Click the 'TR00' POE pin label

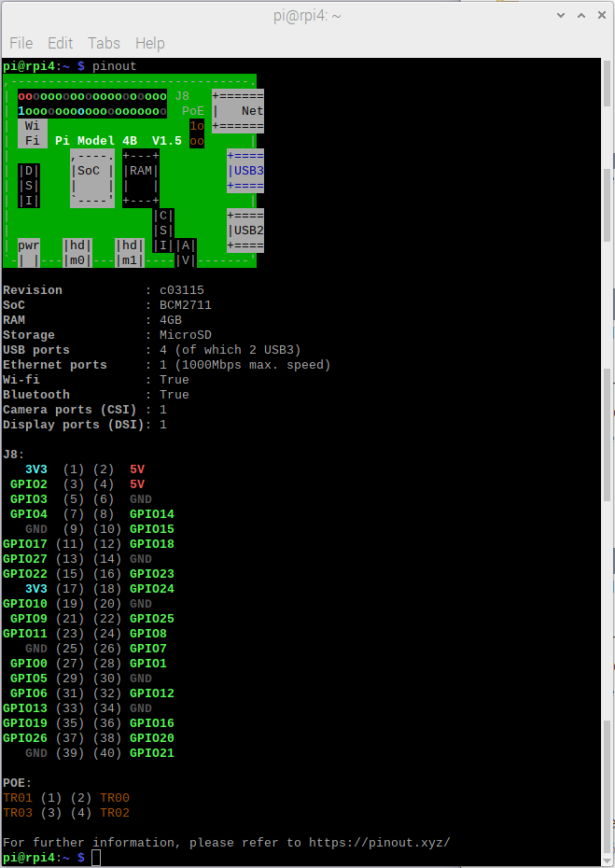(x=115, y=798)
